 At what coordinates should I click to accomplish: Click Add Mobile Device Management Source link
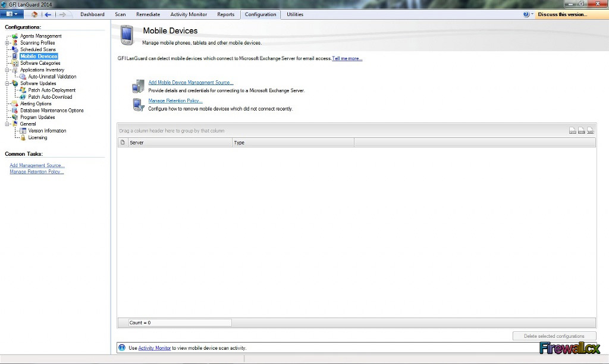[191, 82]
